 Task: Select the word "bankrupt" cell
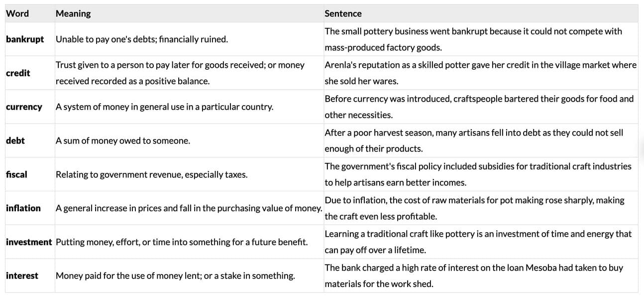point(25,39)
